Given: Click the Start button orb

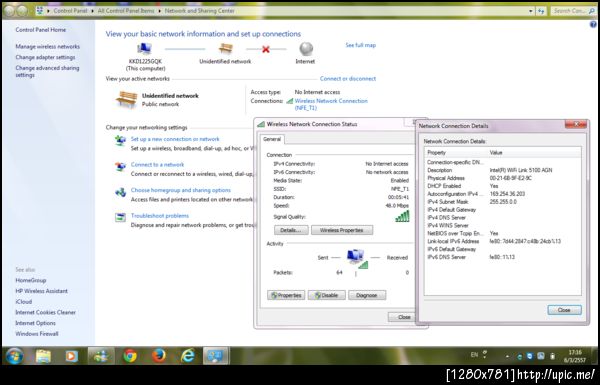Looking at the screenshot, I should point(14,356).
